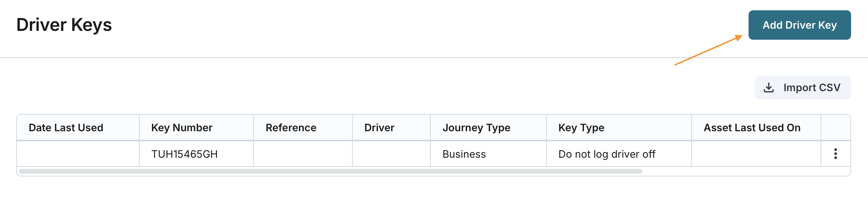Click the Driver Keys page heading
This screenshot has width=868, height=200.
(x=64, y=25)
